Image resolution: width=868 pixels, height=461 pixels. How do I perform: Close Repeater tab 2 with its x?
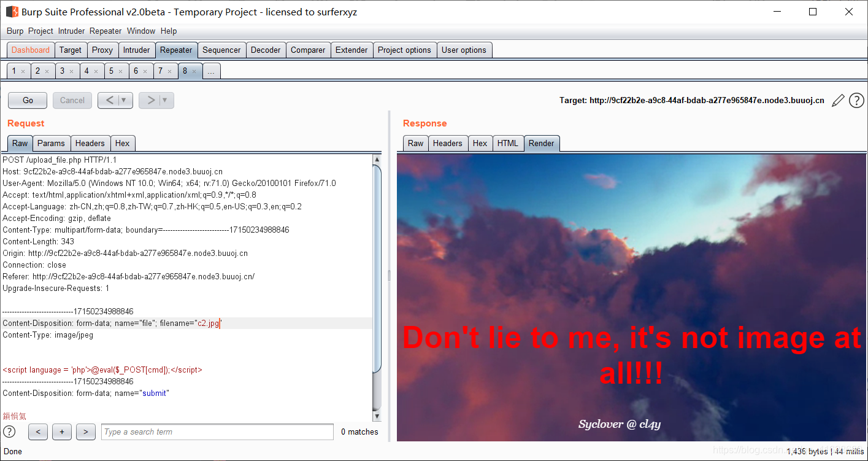[x=47, y=71]
